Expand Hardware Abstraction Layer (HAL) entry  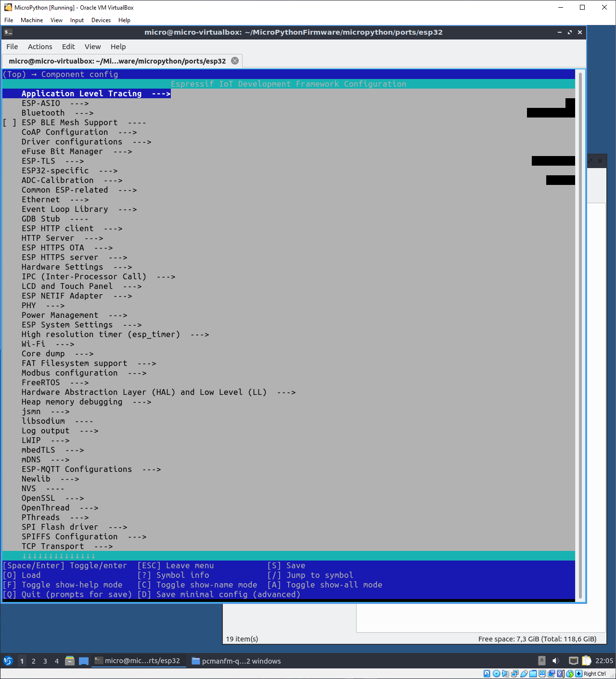(x=158, y=392)
